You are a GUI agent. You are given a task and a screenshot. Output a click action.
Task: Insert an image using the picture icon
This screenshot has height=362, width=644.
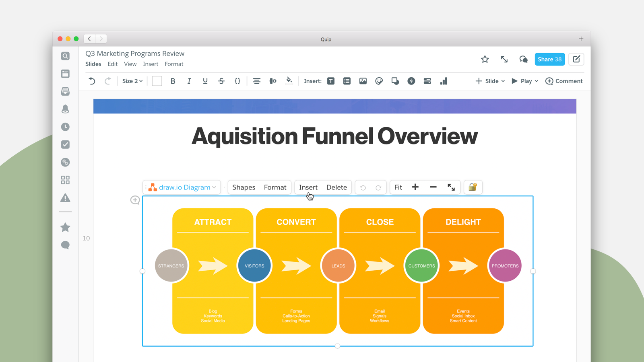(x=363, y=81)
